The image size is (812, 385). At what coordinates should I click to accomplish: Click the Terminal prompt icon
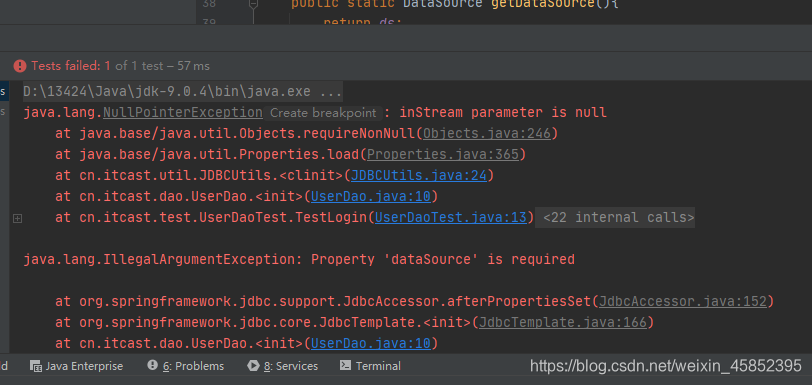click(345, 365)
